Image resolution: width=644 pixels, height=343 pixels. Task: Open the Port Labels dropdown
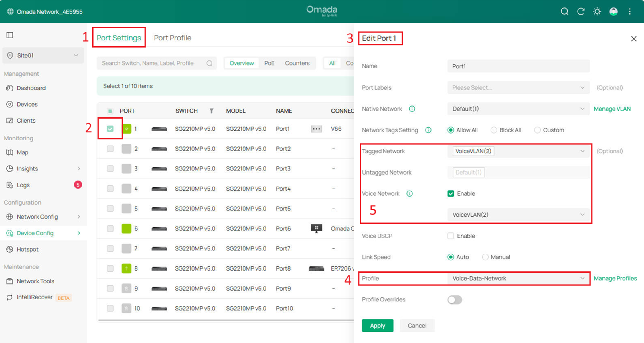click(518, 88)
